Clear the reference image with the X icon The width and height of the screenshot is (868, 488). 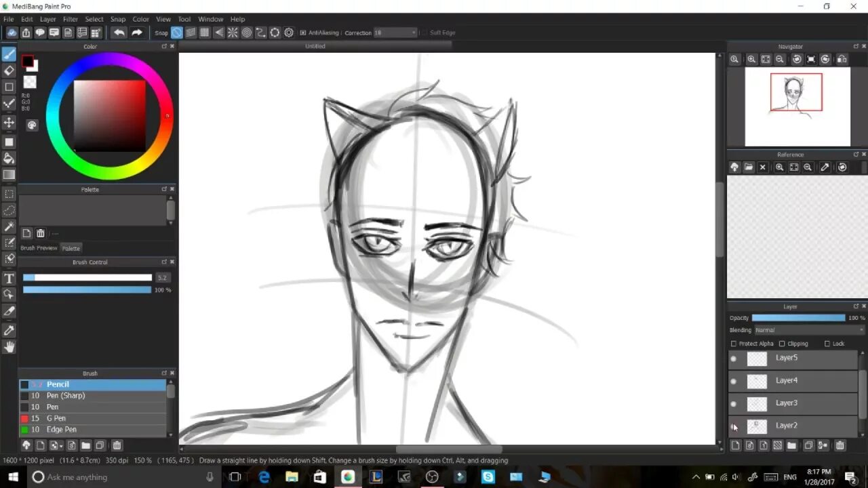pos(762,167)
